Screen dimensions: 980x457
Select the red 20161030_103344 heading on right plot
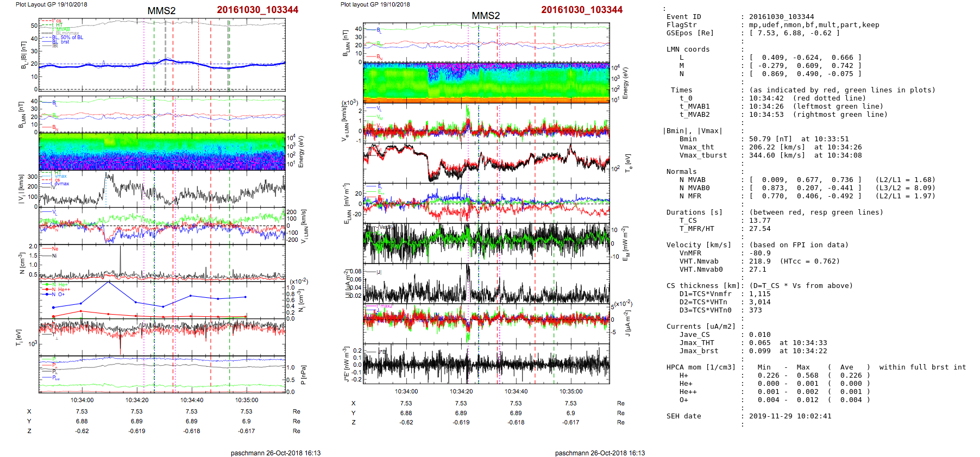[582, 10]
